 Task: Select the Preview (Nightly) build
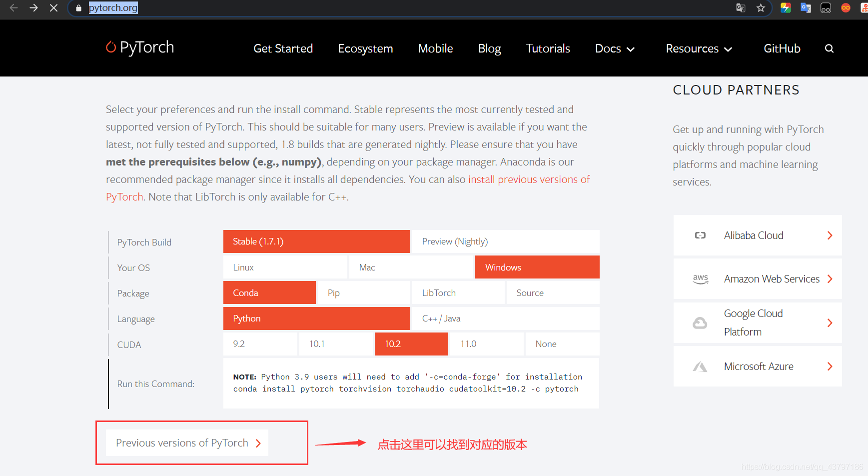pos(506,241)
